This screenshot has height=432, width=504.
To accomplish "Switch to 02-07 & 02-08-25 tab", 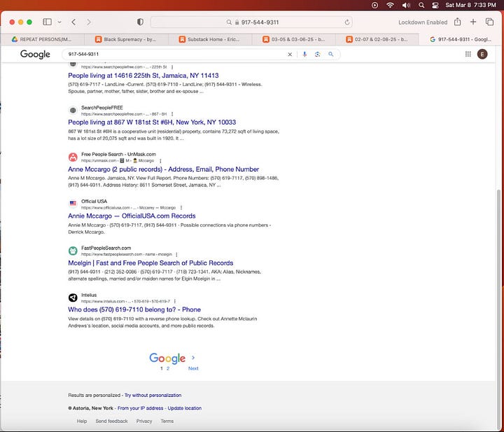I will coord(377,39).
